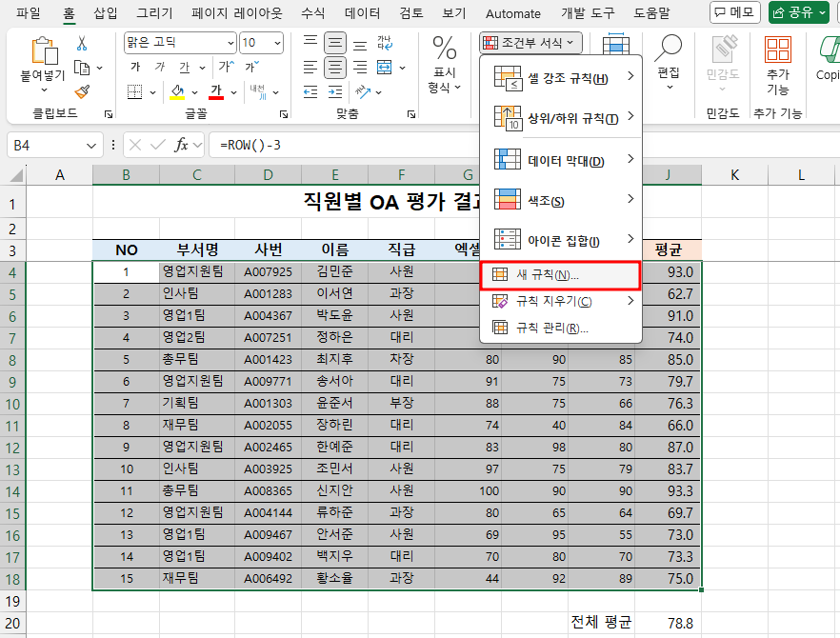Expand the borders dropdown arrow
This screenshot has width=840, height=638.
pos(152,92)
